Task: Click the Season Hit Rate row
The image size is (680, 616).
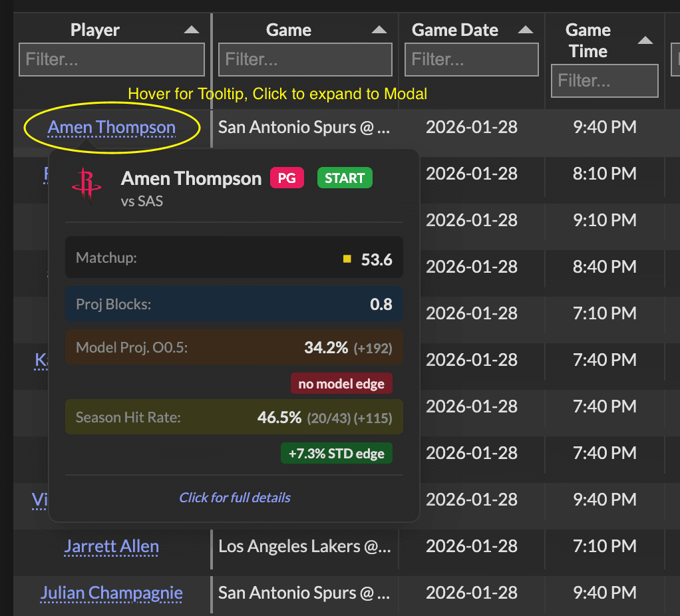Action: tap(234, 418)
